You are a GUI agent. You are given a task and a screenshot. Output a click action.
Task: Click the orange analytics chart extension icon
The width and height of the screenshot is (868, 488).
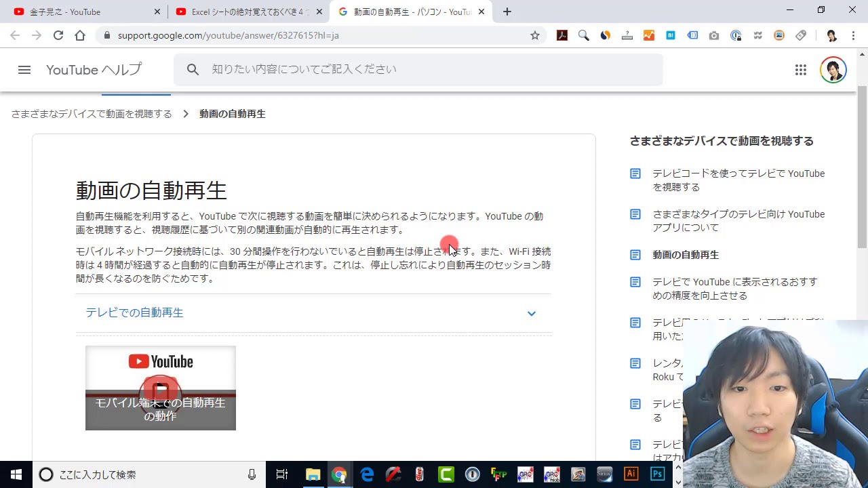pyautogui.click(x=649, y=35)
